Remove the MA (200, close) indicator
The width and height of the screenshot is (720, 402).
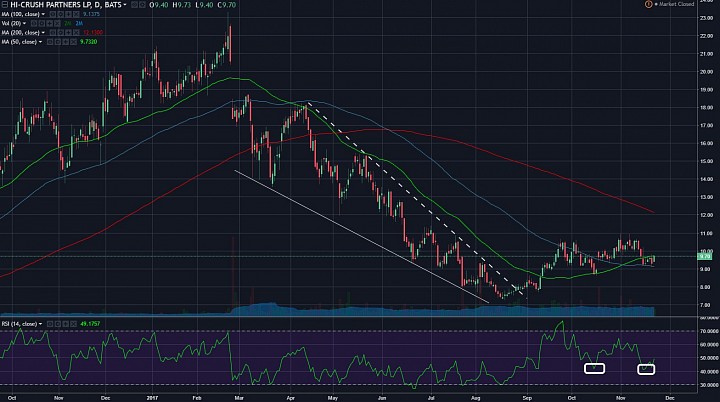pos(76,33)
